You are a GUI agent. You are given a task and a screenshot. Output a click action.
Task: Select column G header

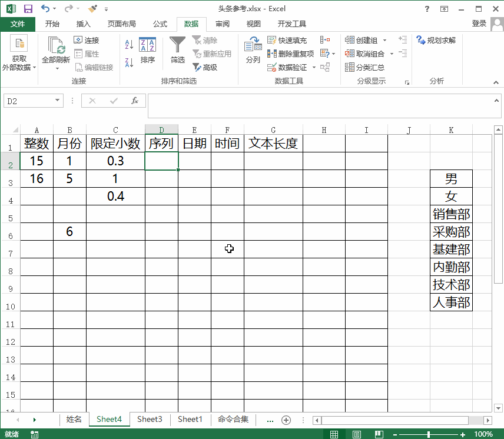point(273,129)
